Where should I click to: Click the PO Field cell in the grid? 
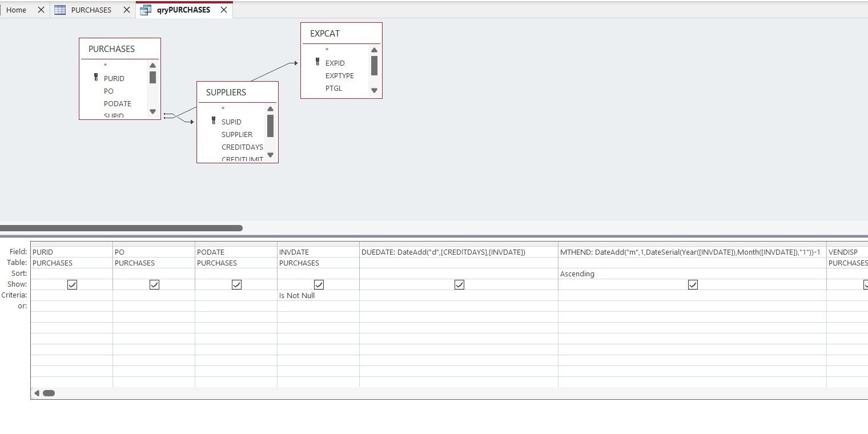(x=154, y=252)
